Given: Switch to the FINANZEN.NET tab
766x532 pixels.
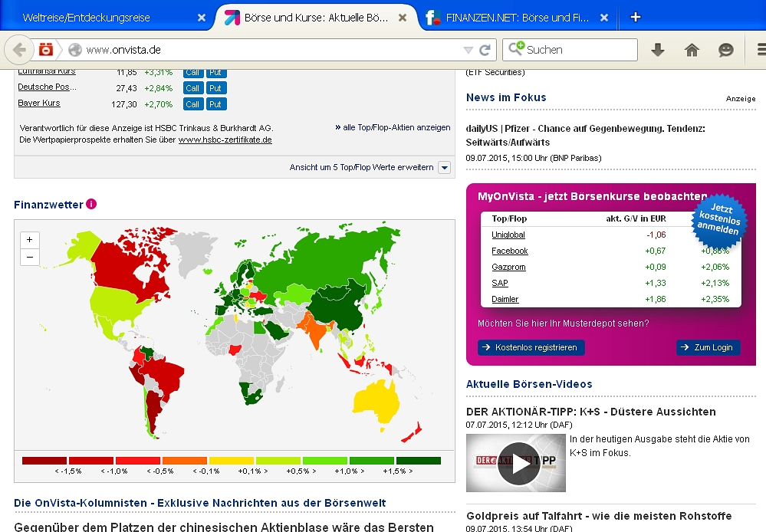Looking at the screenshot, I should pyautogui.click(x=518, y=18).
